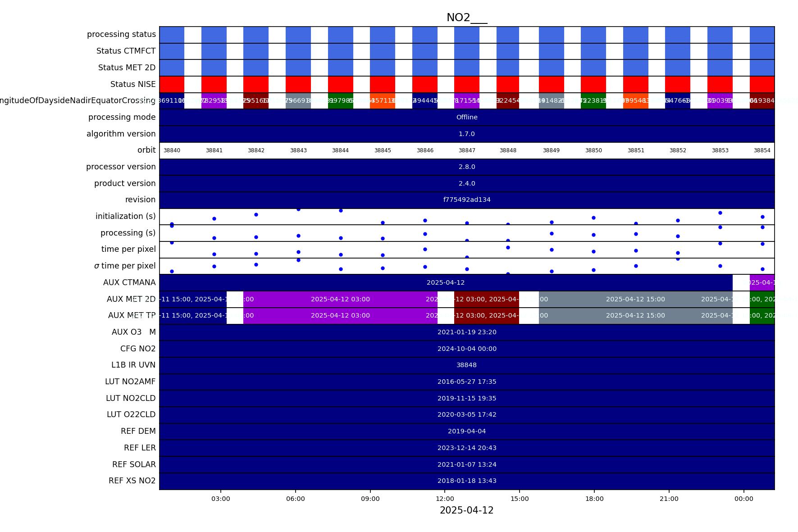This screenshot has width=798, height=532.
Task: Click the 21:00 tick on time axis
Action: pyautogui.click(x=669, y=499)
